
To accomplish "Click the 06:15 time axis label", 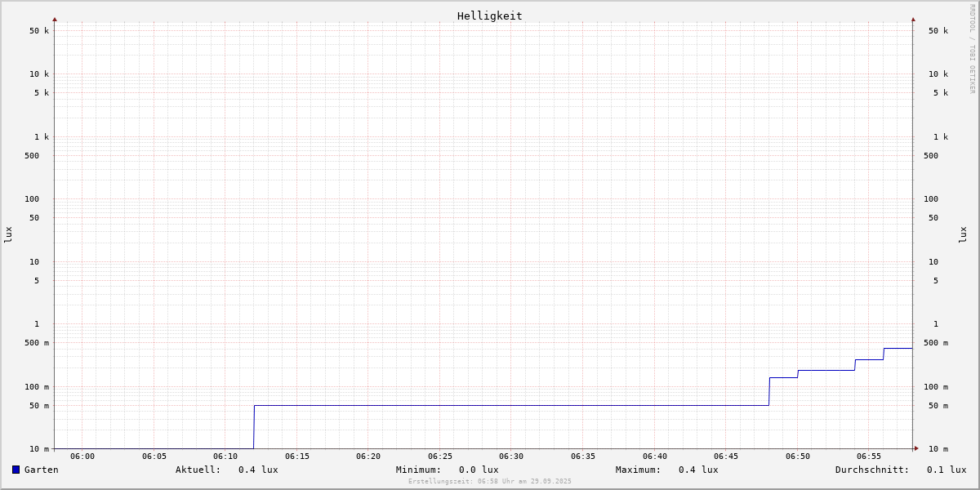I will point(297,457).
